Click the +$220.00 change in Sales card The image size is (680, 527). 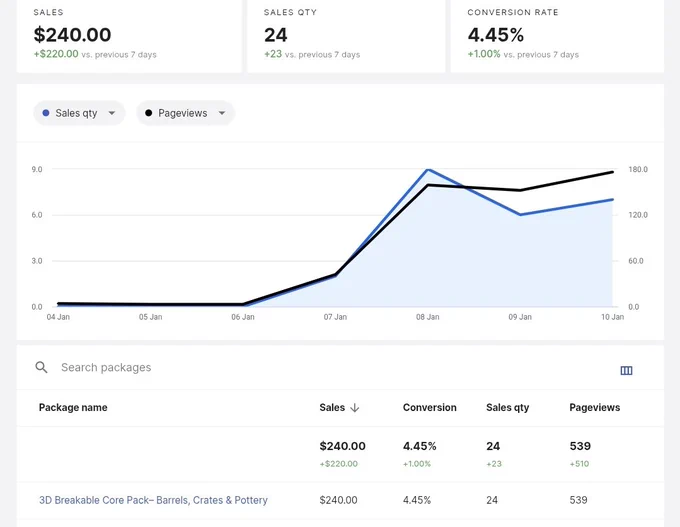(56, 54)
